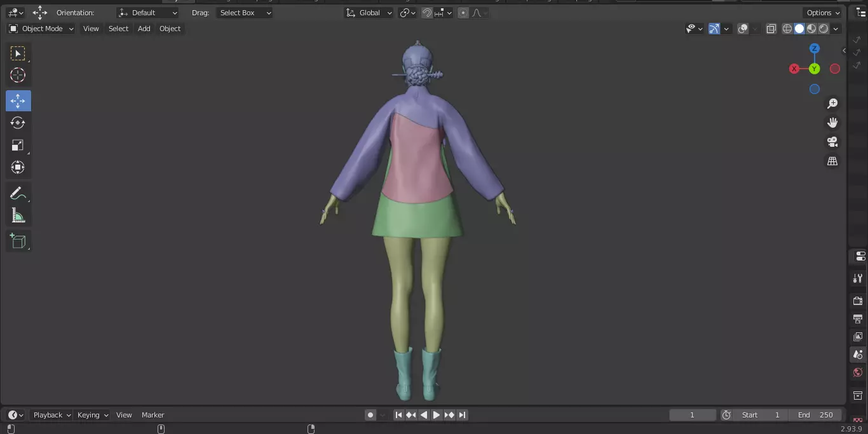The width and height of the screenshot is (868, 434).
Task: Open the Add menu
Action: pyautogui.click(x=144, y=29)
